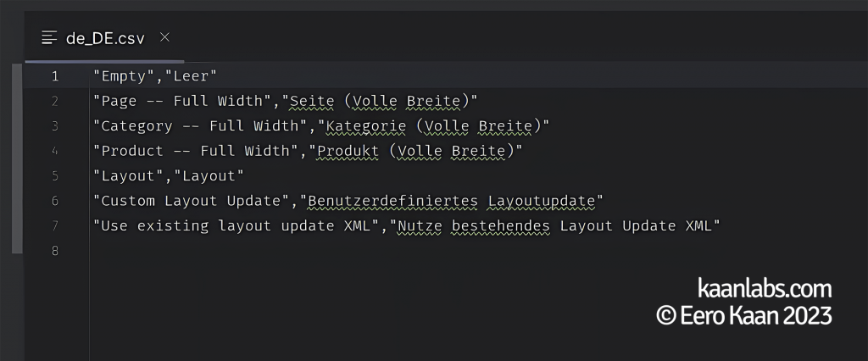868x361 pixels.
Task: Click the underlined word "Layoutupdate"
Action: [541, 201]
